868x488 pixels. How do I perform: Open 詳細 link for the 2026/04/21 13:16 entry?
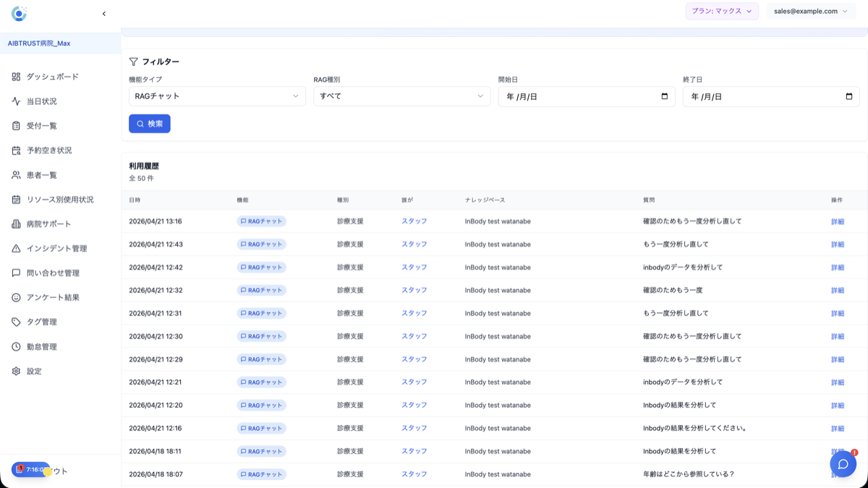[x=837, y=222]
